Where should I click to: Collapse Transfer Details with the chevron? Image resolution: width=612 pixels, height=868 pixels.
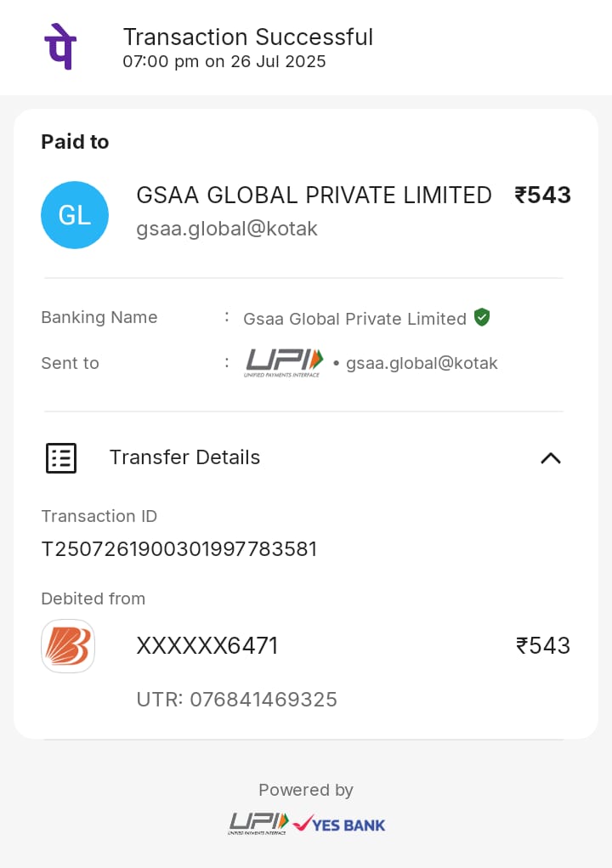pyautogui.click(x=551, y=457)
